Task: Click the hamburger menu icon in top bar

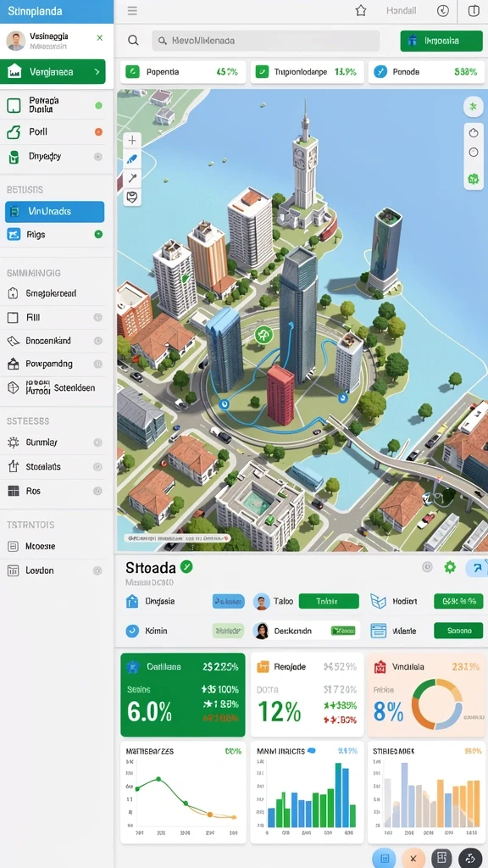Action: coord(132,10)
